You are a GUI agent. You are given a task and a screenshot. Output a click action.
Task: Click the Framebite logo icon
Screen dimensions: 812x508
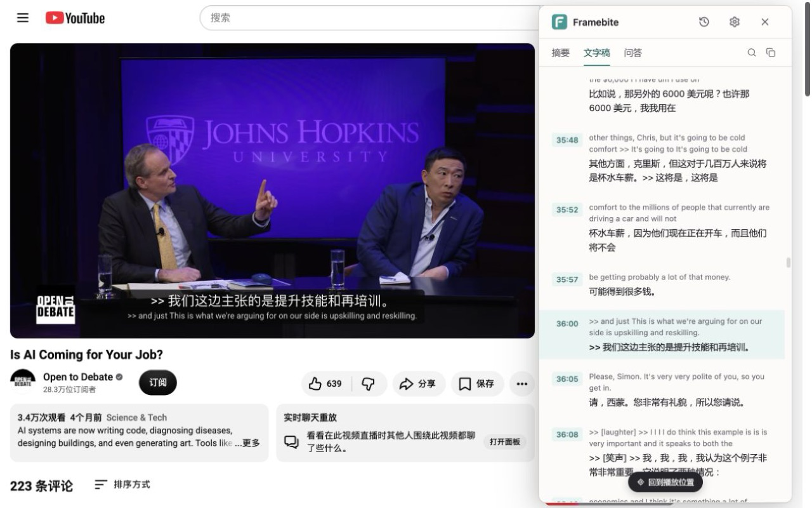(x=559, y=22)
